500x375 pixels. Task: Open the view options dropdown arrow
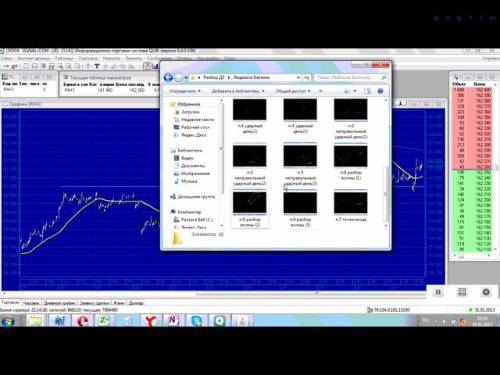coord(355,91)
